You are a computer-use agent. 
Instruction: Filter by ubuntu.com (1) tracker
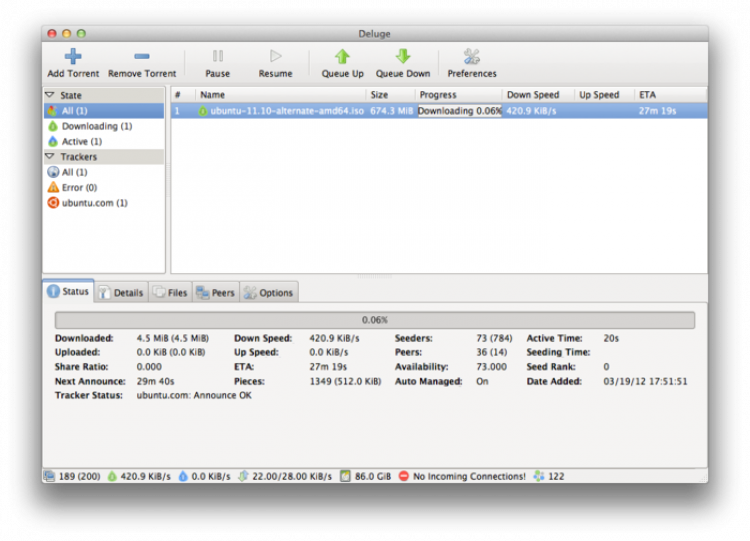(x=104, y=203)
